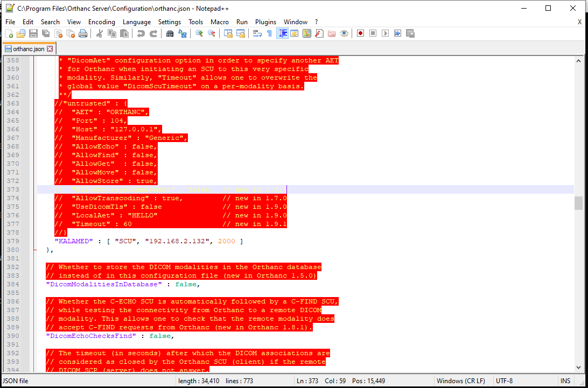
Task: Click "DicomEchoChecksFind" on line 390
Action: click(91, 336)
